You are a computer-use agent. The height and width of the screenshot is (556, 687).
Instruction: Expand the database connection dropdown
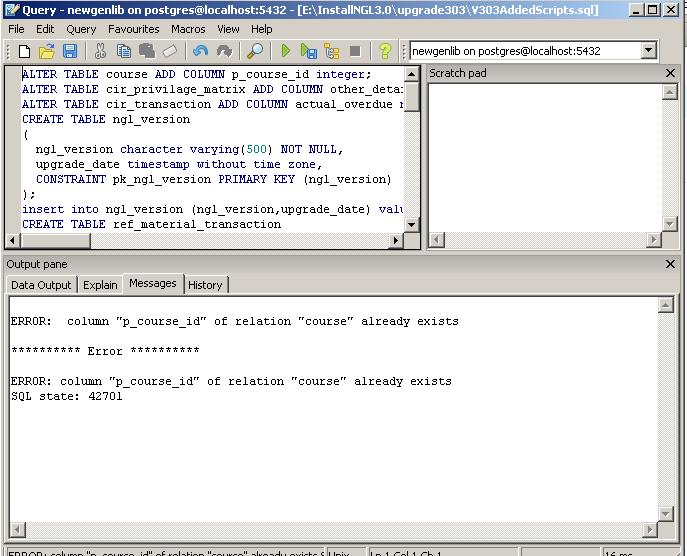[x=648, y=51]
